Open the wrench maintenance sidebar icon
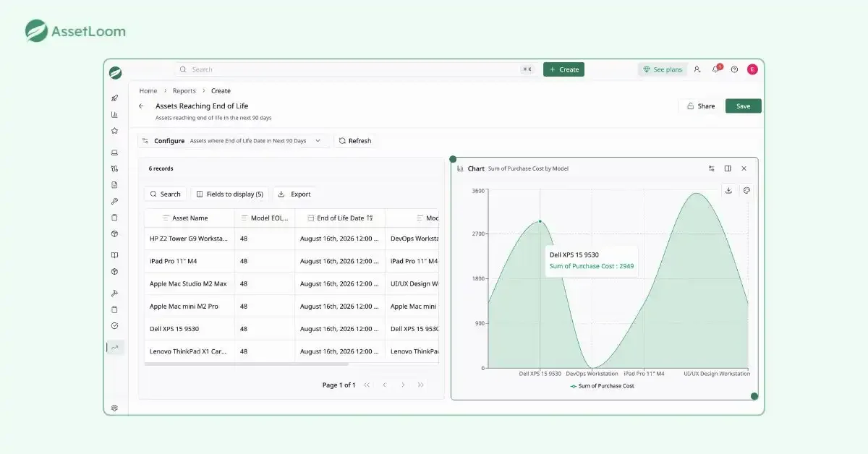 (114, 202)
